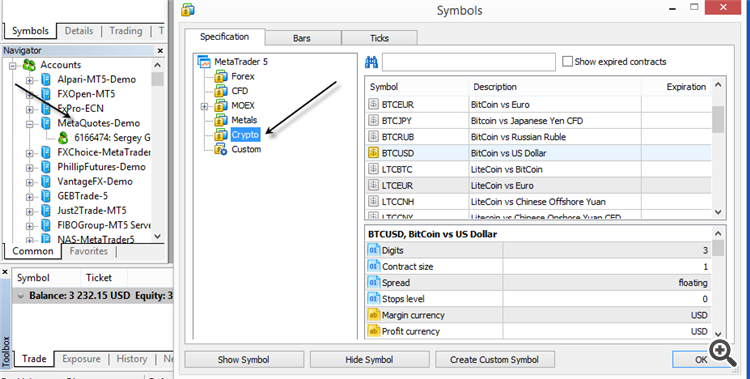The width and height of the screenshot is (750, 379).
Task: Expand the MOEX tree node
Action: pos(204,106)
